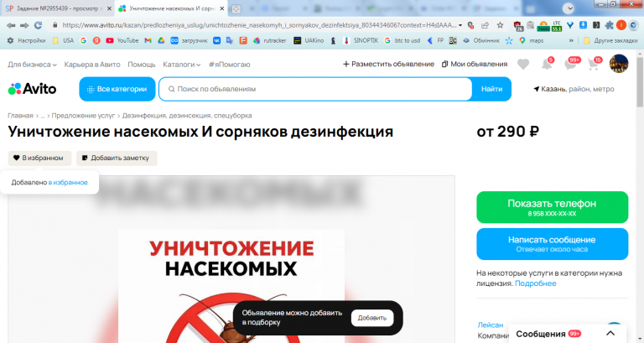
Task: Open the Gmail bookmark icon
Action: coord(148,40)
